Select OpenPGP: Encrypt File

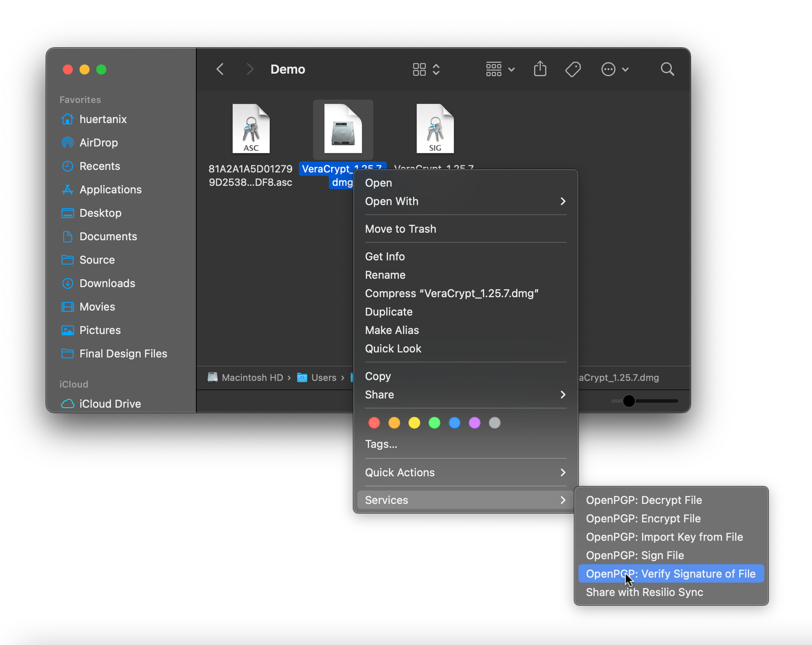tap(671, 519)
